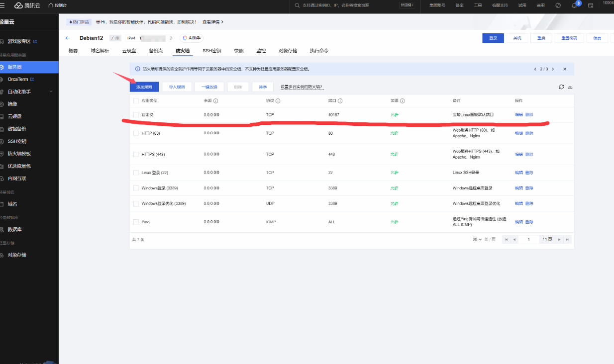Viewport: 614px width, 364px height.
Task: Check the box for the HTTP (80) rule
Action: pos(136,133)
